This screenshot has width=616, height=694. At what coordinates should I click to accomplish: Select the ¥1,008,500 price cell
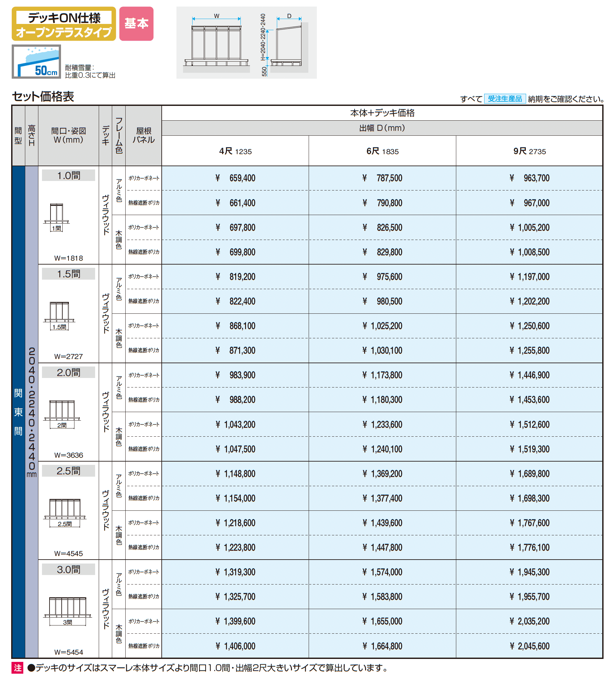[529, 252]
